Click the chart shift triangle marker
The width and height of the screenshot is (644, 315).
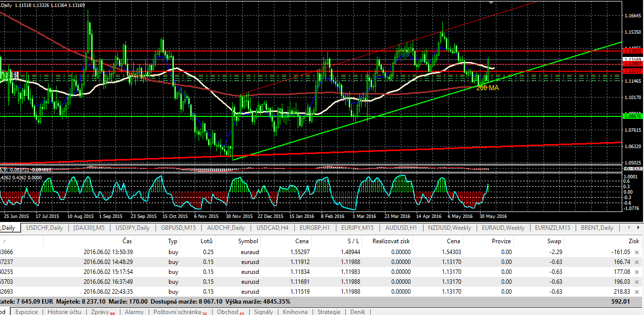(491, 2)
